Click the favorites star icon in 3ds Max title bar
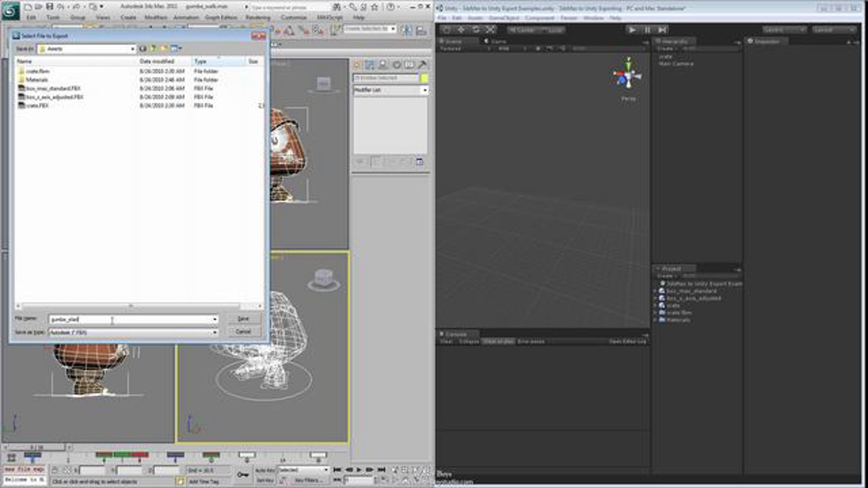Screen dimensions: 868x488 [375, 7]
